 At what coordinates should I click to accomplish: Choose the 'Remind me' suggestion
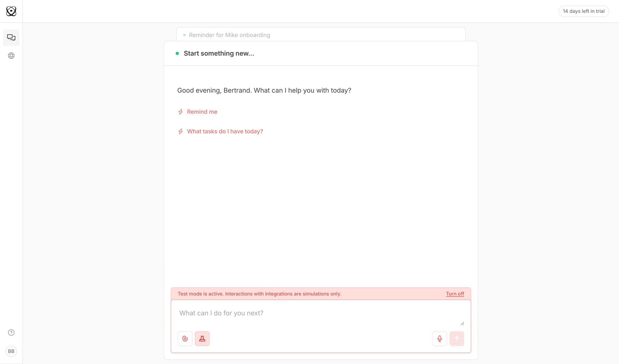pos(202,111)
